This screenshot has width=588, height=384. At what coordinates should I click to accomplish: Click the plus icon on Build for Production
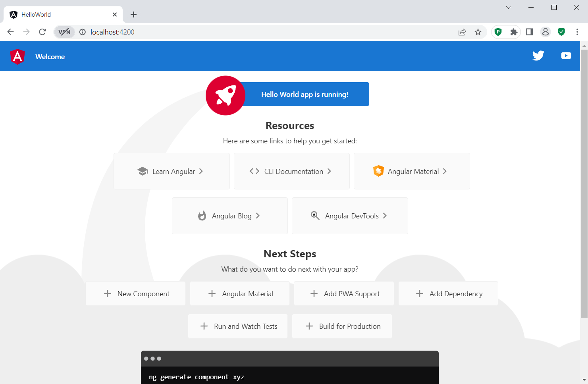[309, 326]
